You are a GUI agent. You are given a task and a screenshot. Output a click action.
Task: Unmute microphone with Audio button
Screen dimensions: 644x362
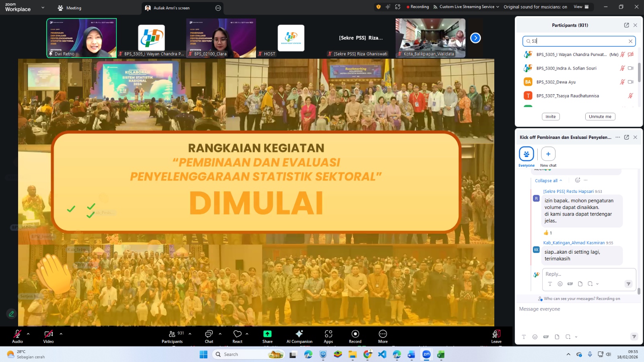(x=17, y=336)
